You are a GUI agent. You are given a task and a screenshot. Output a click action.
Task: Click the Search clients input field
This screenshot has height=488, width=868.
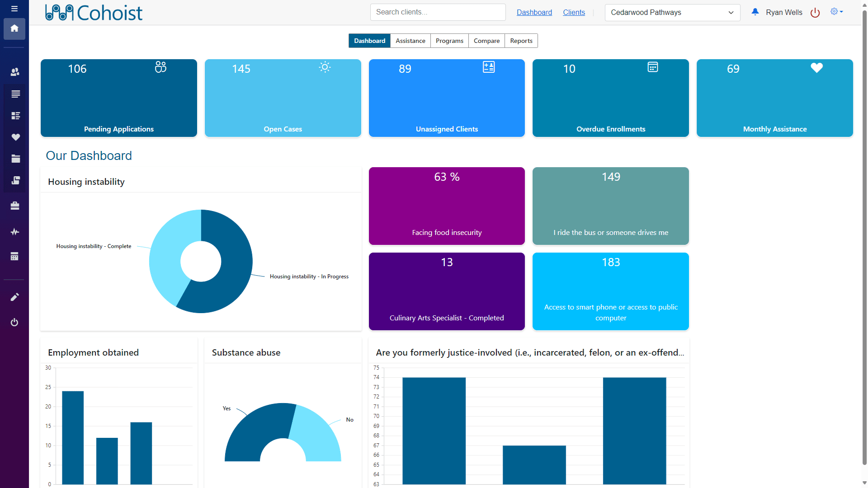[x=437, y=12]
